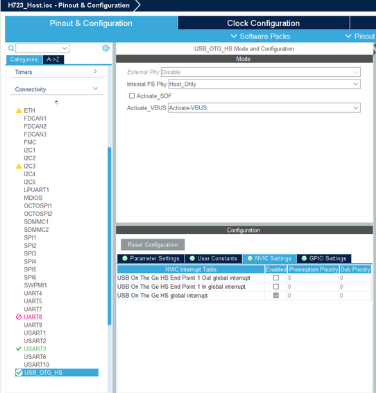Click the Enabled column header
Screen dimensions: 376x393
[x=276, y=269]
